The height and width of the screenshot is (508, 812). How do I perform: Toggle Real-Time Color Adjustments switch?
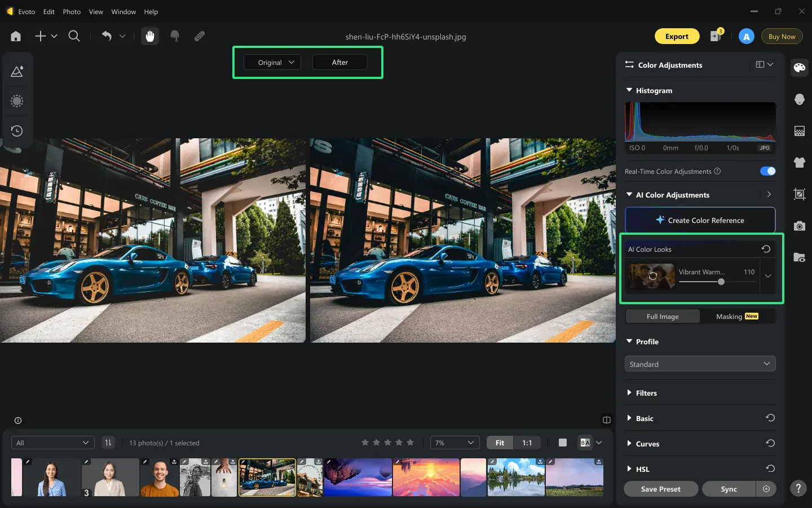click(x=767, y=171)
